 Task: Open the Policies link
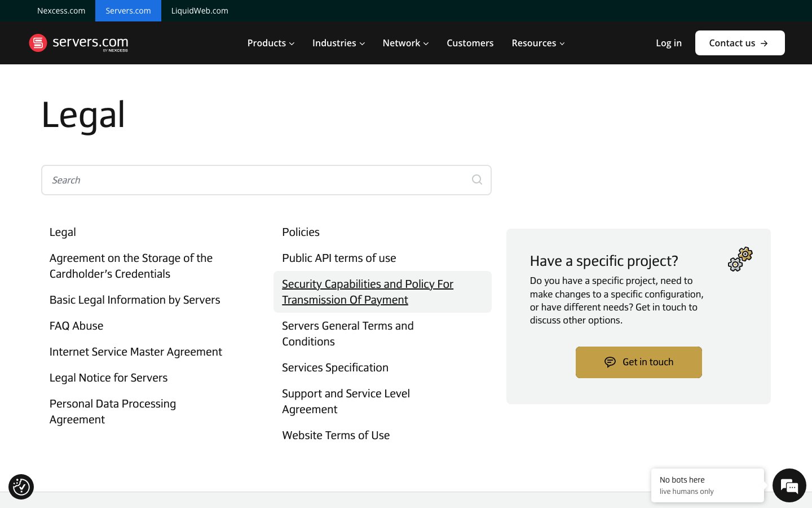click(x=301, y=232)
